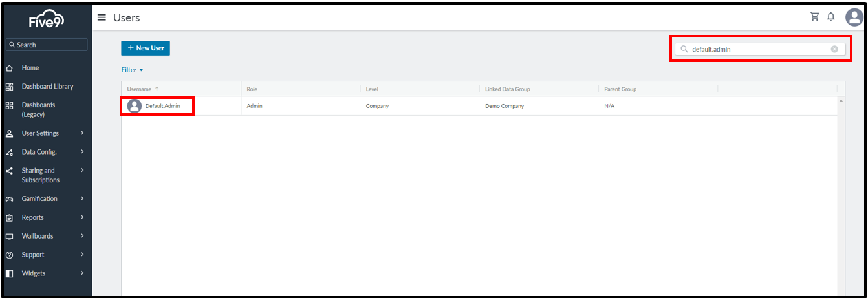
Task: Go to Home in the sidebar
Action: (30, 68)
